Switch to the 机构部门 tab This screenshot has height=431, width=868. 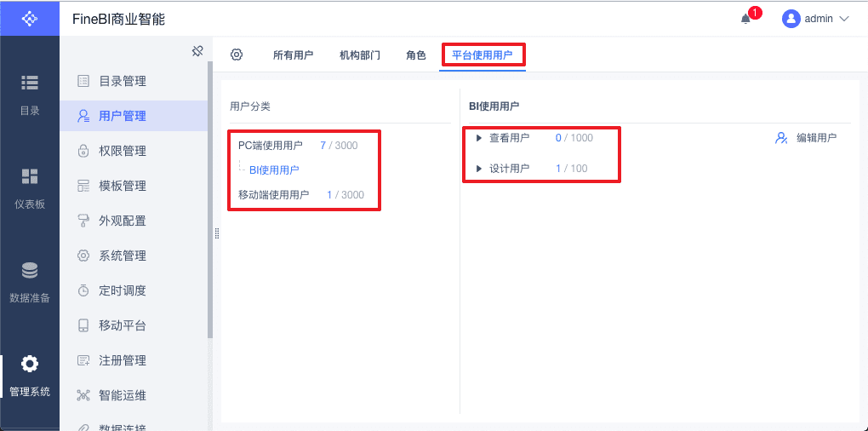[x=359, y=55]
